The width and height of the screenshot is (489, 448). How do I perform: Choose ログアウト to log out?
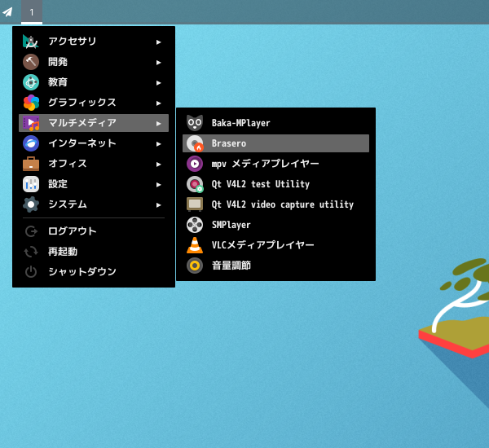[94, 231]
